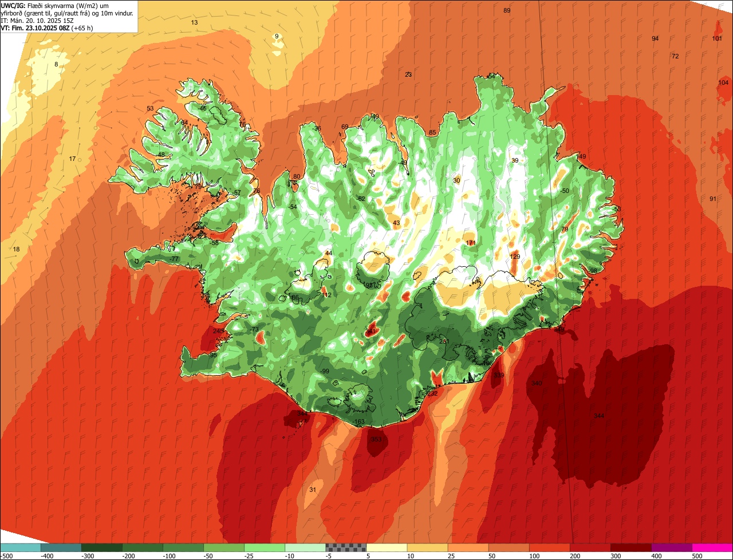Click the value 62 in northern Iceland
733x560 pixels.
361,199
